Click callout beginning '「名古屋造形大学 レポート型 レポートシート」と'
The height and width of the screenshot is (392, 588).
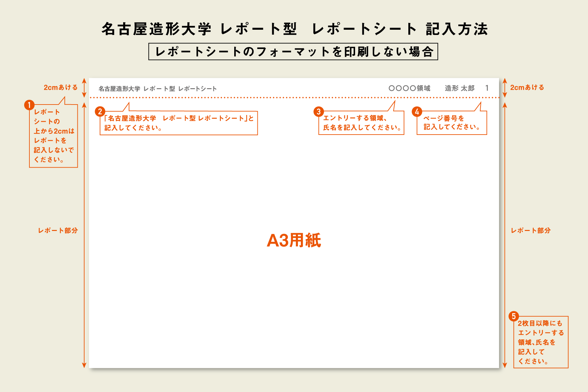click(x=179, y=123)
